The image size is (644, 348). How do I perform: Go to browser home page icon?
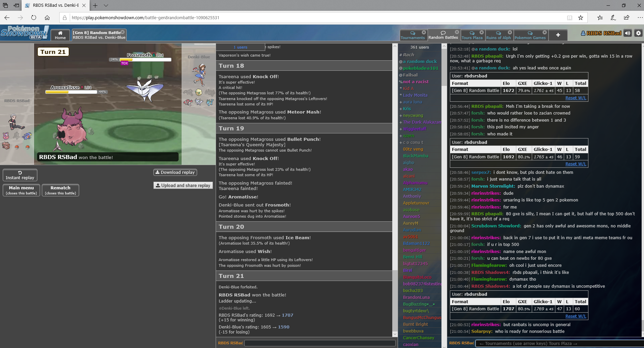[x=47, y=18]
